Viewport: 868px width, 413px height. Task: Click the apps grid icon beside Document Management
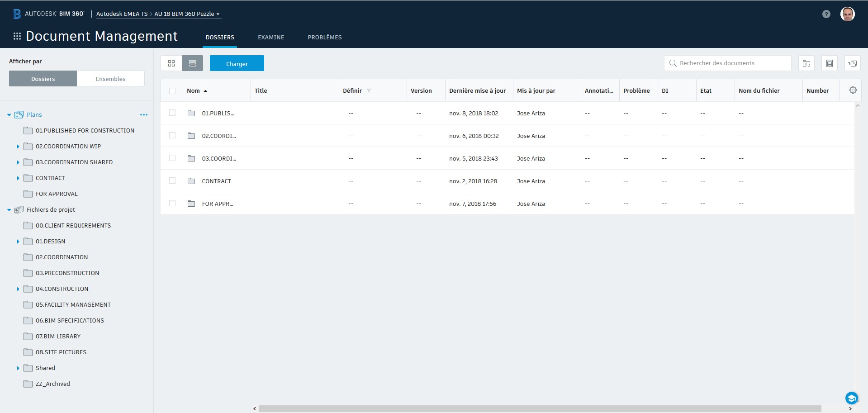[x=17, y=36]
